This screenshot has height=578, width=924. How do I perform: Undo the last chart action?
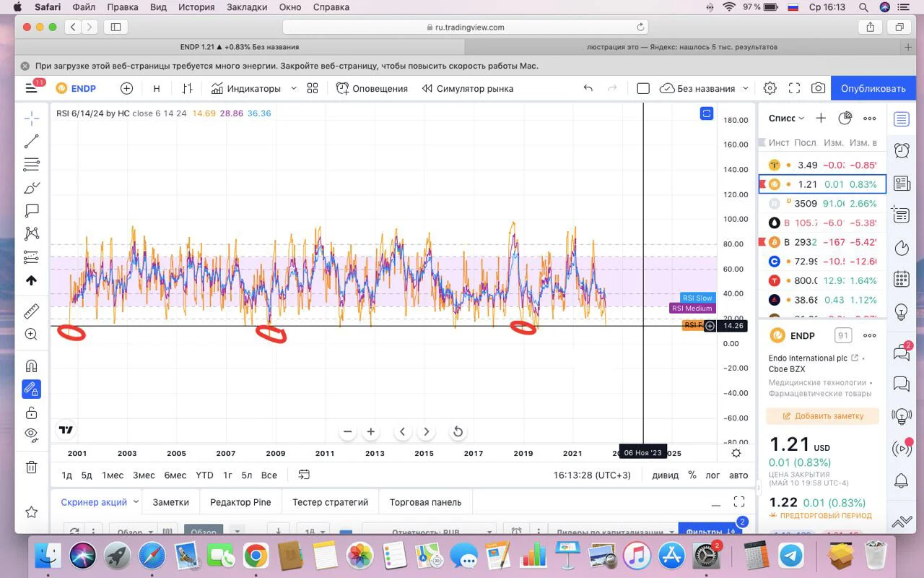[588, 88]
